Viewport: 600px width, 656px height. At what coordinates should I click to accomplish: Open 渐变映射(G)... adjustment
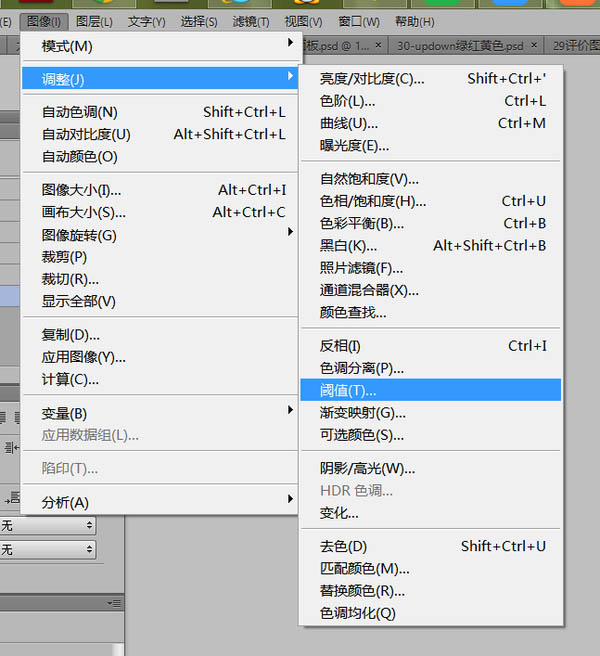(431, 413)
